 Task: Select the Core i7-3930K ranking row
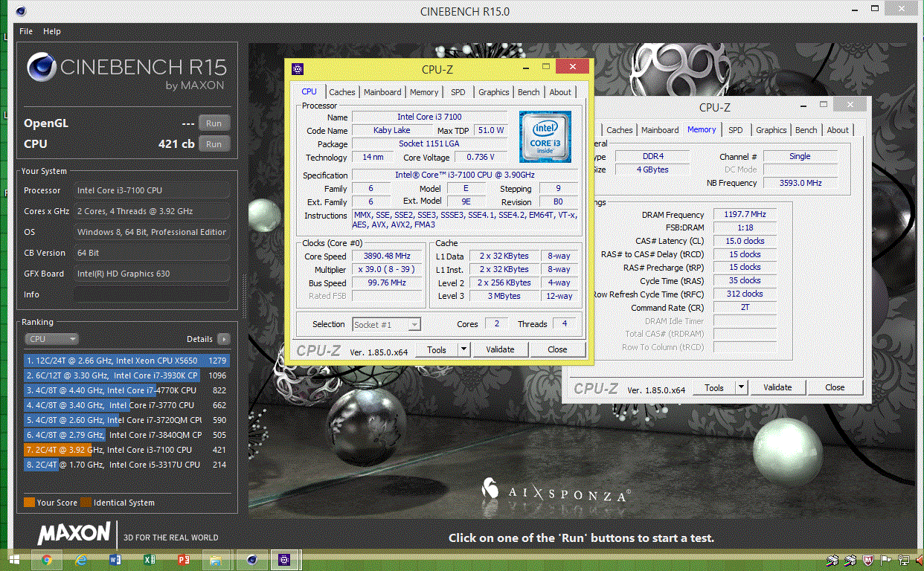coord(126,375)
